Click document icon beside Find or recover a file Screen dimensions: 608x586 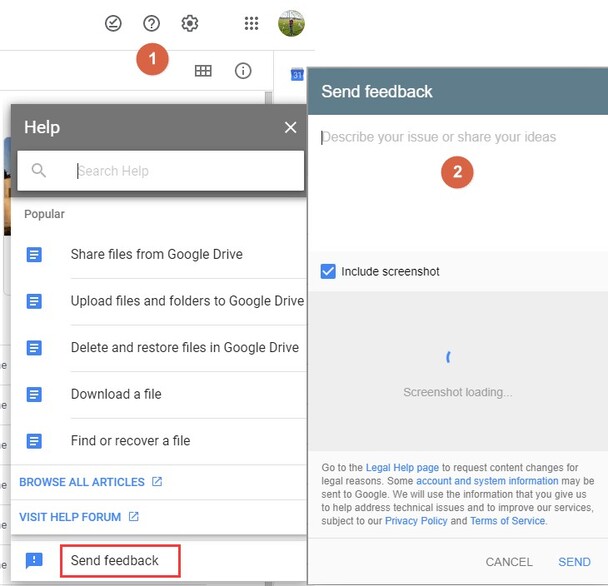[34, 441]
